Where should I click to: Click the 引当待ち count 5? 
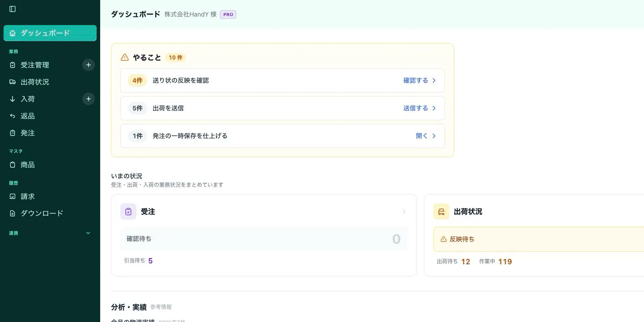point(150,261)
